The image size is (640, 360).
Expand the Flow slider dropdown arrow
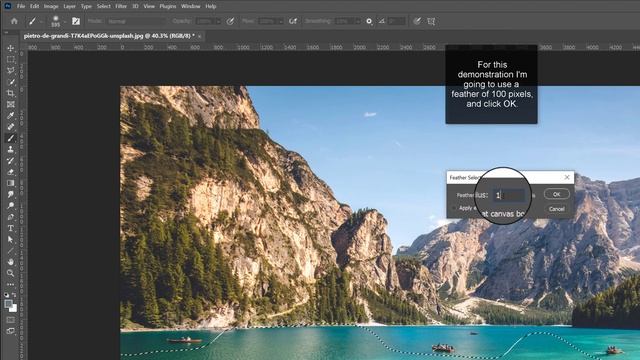[281, 21]
